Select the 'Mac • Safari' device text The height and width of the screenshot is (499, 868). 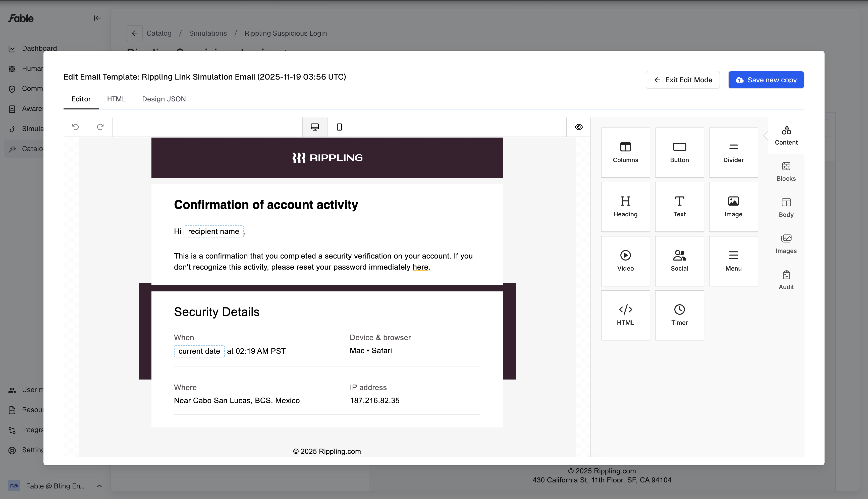[x=371, y=351]
